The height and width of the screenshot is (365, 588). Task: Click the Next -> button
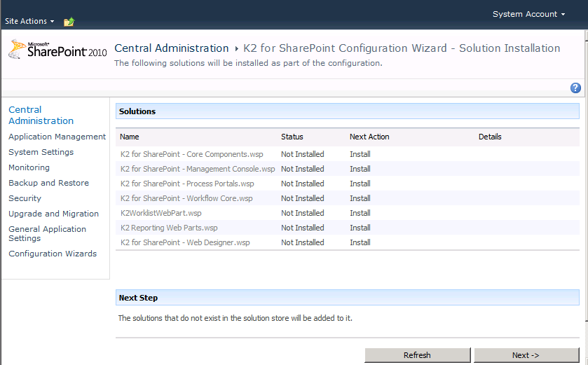pos(526,355)
